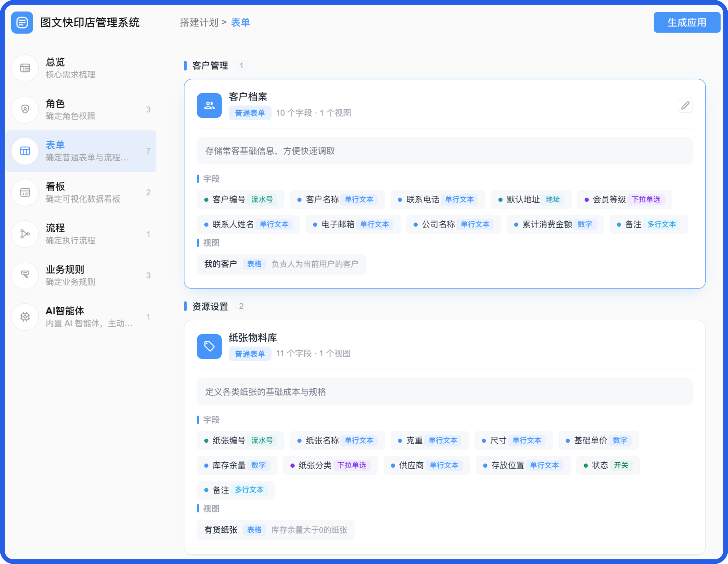Click the 总览 sidebar icon

[25, 68]
